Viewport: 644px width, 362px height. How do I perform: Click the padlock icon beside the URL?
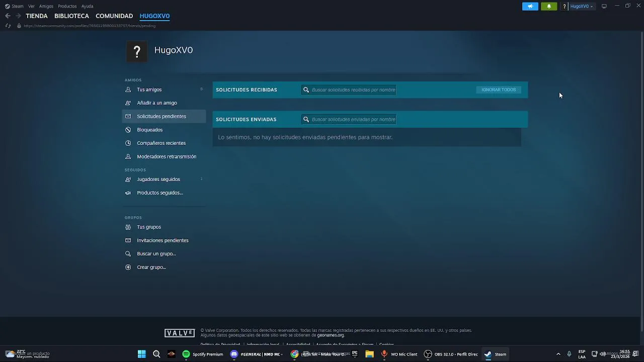coord(19,26)
